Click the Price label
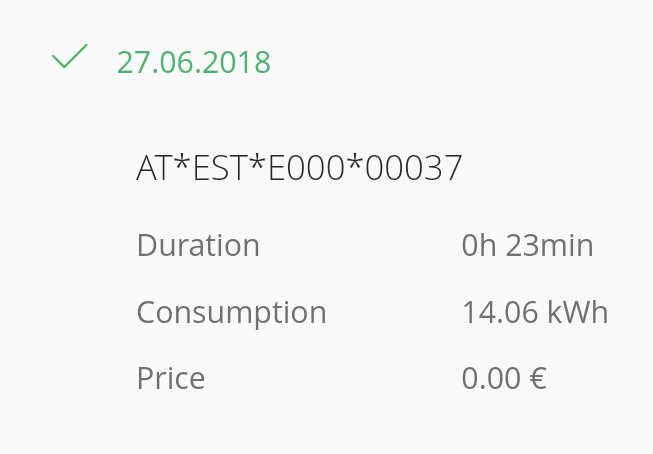 [x=170, y=379]
